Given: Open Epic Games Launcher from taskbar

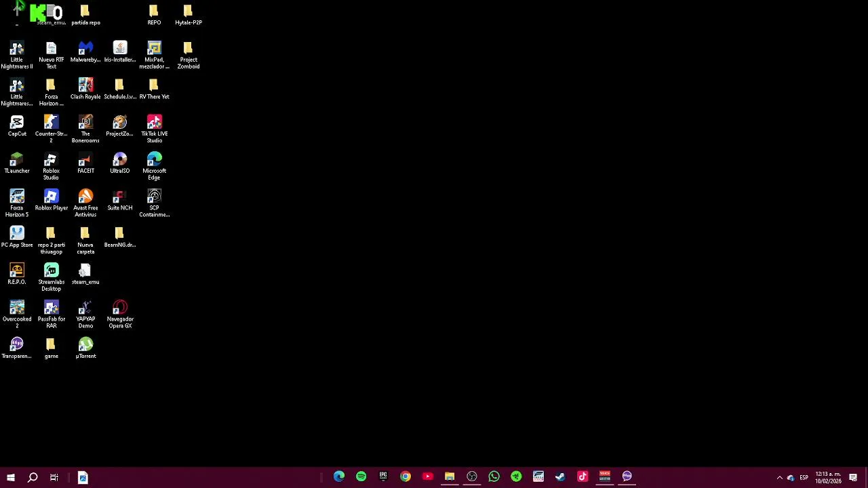Looking at the screenshot, I should coord(383,476).
